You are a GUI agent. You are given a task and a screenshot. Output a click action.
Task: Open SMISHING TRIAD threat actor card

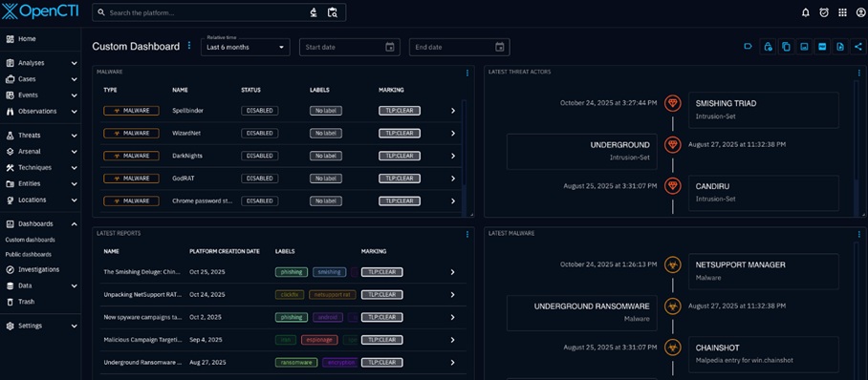(x=764, y=110)
